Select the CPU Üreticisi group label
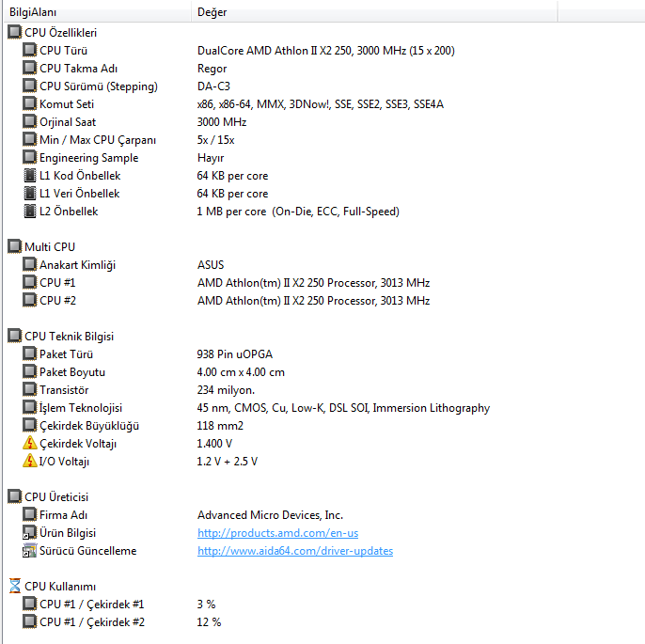 (x=56, y=496)
